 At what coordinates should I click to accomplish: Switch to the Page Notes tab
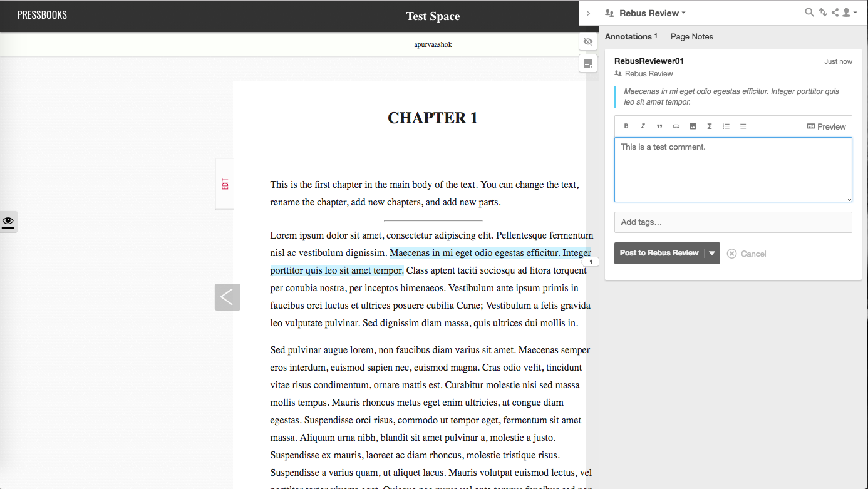click(691, 37)
